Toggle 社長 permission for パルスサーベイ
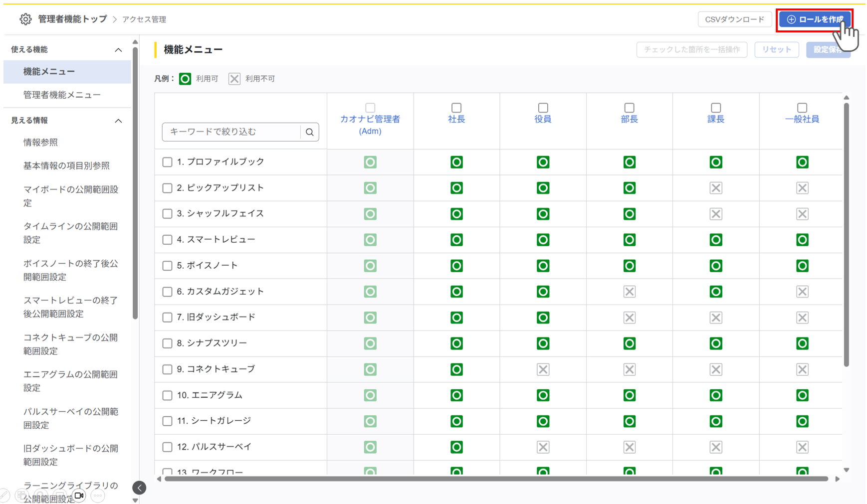The height and width of the screenshot is (504, 867). 456,447
